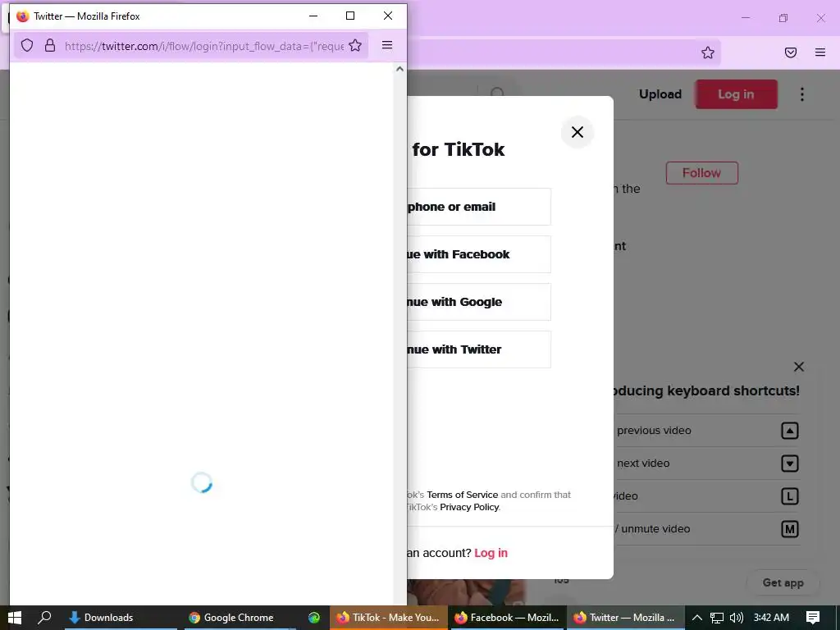Open the Windows Start menu
The width and height of the screenshot is (840, 630).
click(15, 618)
